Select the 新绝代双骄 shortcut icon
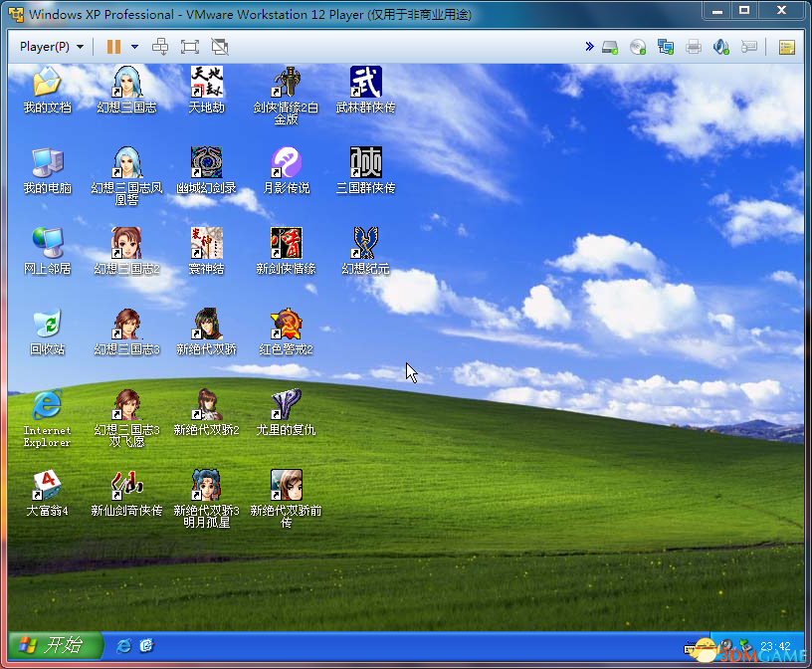Image resolution: width=812 pixels, height=669 pixels. [x=207, y=332]
